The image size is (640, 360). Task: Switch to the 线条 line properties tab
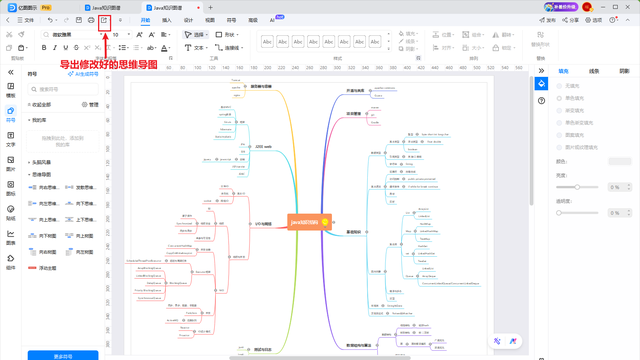pos(594,71)
